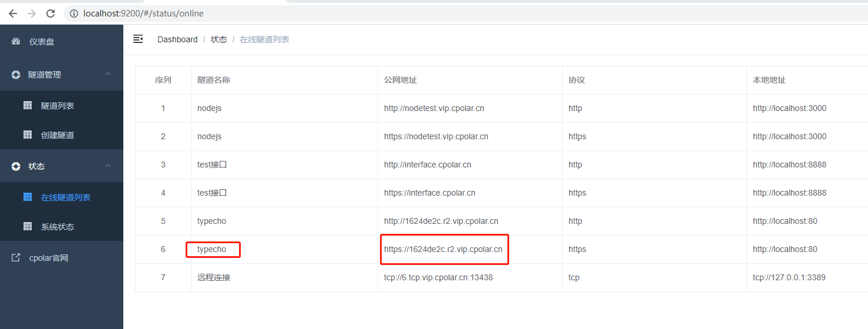Click test接口 name in row 4
868x329 pixels.
212,193
